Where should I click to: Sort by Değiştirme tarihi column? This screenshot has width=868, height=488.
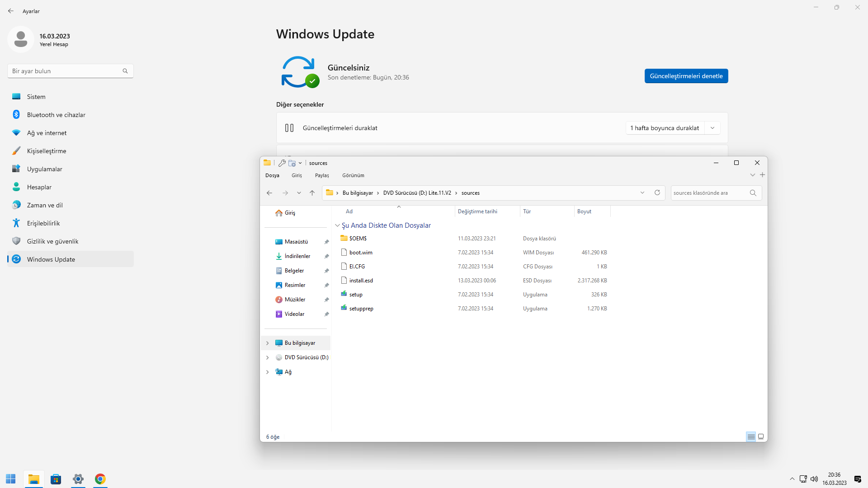[487, 211]
